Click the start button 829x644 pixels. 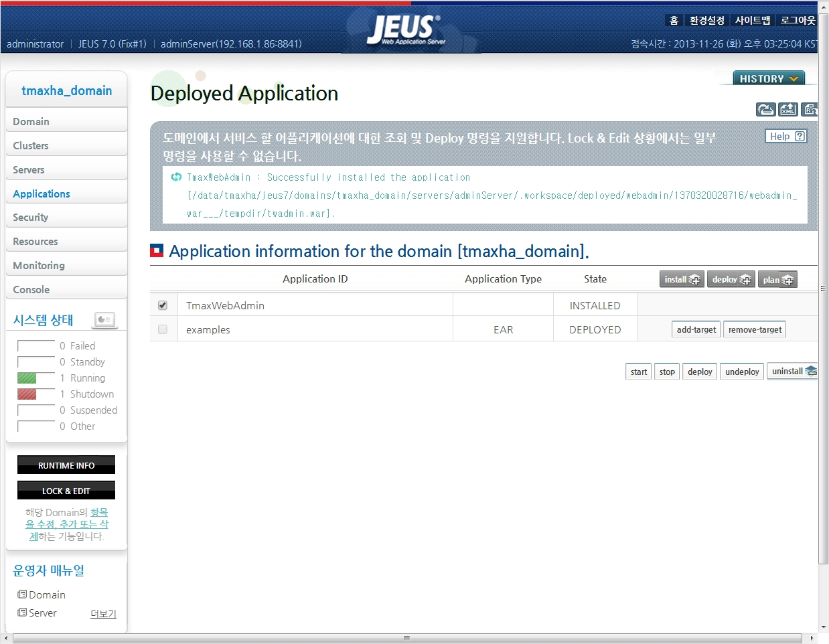point(639,372)
